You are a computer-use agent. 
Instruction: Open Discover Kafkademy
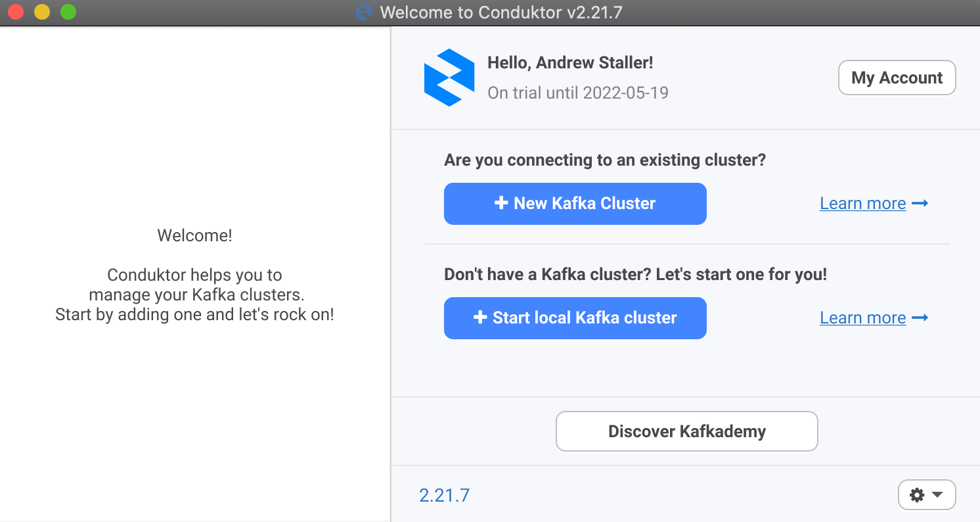coord(686,431)
